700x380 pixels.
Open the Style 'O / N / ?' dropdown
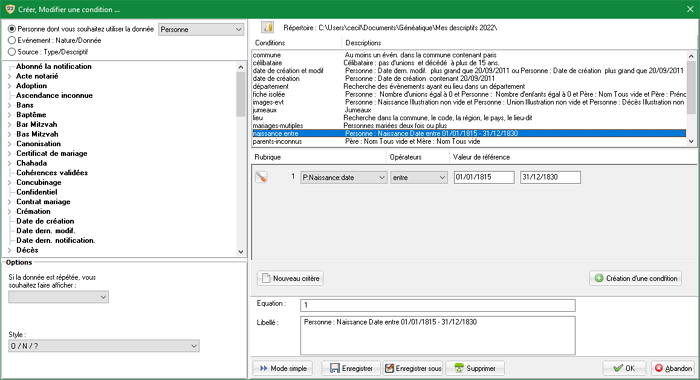click(104, 346)
